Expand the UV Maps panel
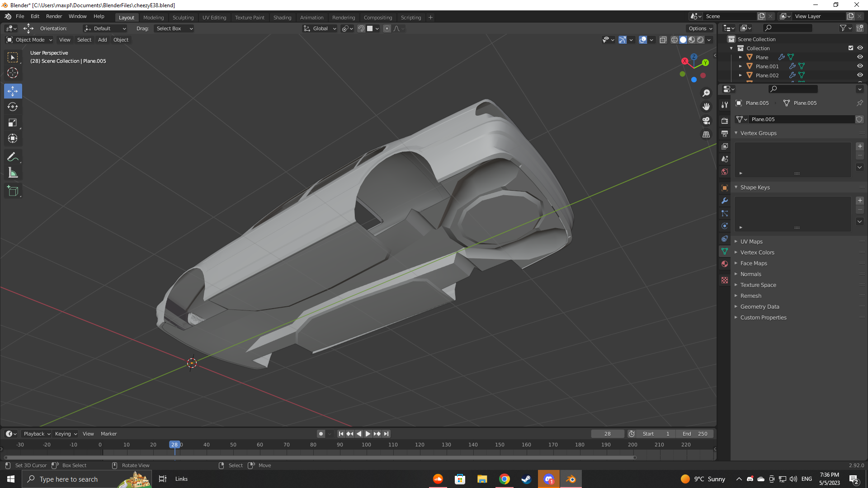 click(751, 242)
